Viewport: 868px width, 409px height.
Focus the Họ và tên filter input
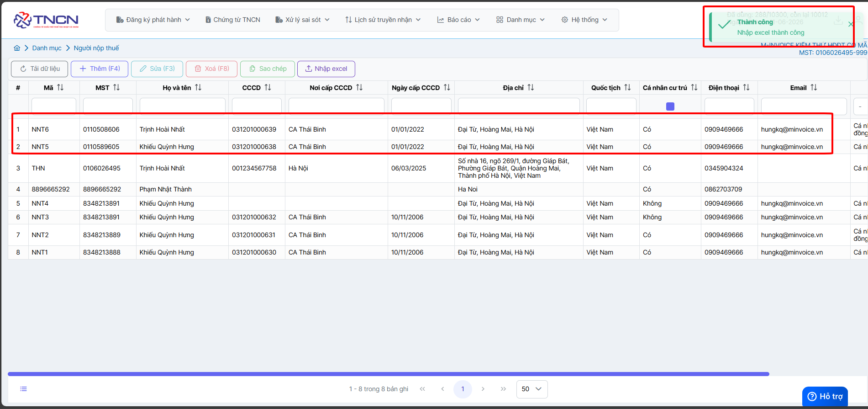[183, 106]
